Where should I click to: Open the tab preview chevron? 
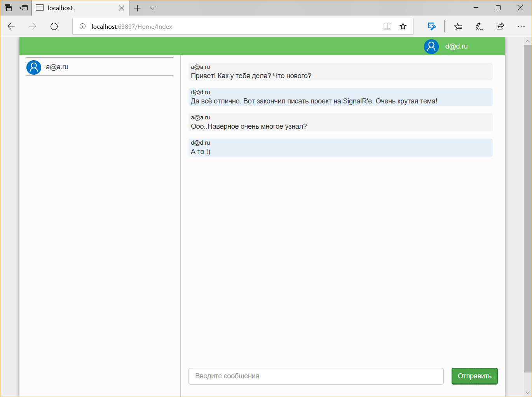(x=153, y=8)
